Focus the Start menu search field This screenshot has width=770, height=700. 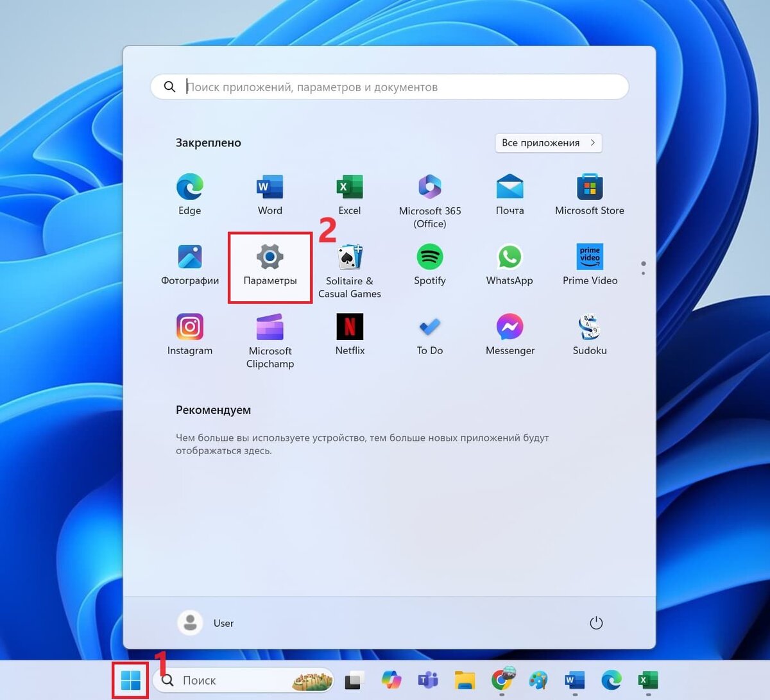pos(389,87)
